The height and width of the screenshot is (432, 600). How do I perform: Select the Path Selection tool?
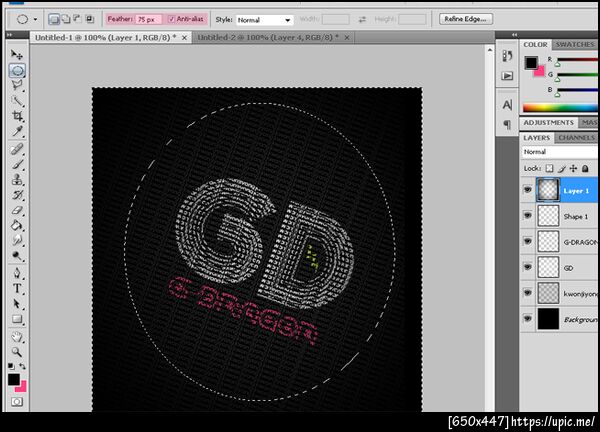(x=17, y=304)
